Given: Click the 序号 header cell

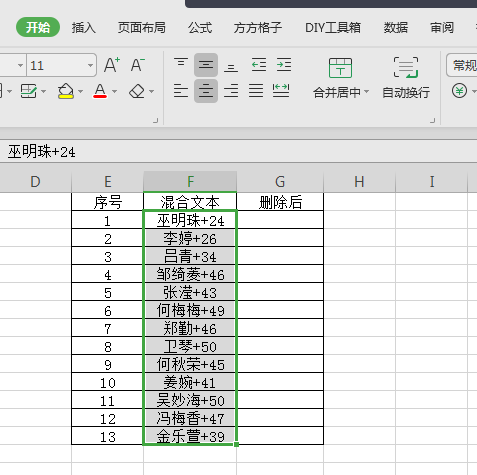Looking at the screenshot, I should (107, 202).
